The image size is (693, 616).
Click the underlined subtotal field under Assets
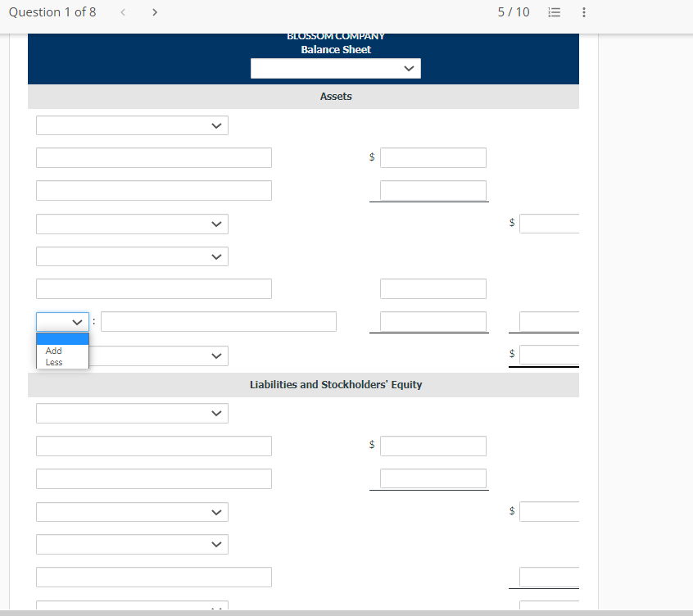point(433,190)
